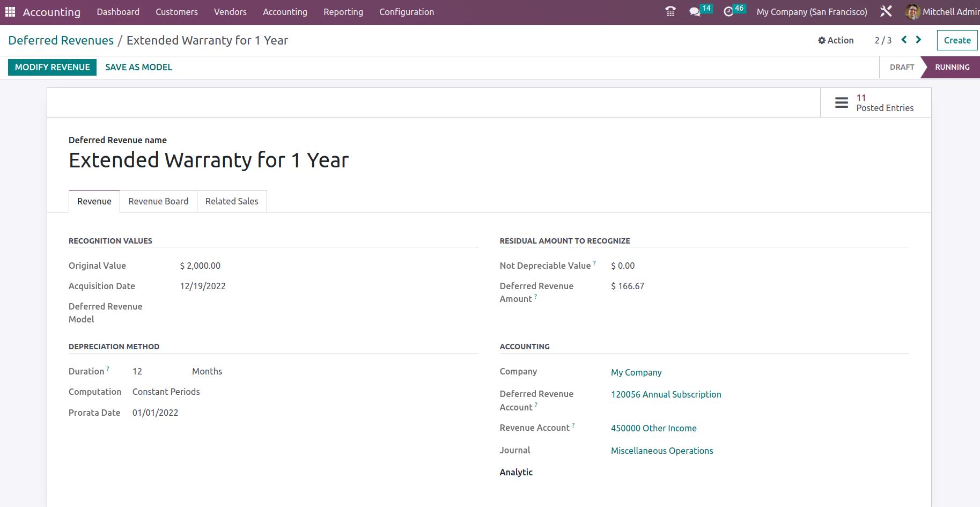The image size is (980, 507).
Task: Click the Constant Periods computation value
Action: pyautogui.click(x=166, y=392)
